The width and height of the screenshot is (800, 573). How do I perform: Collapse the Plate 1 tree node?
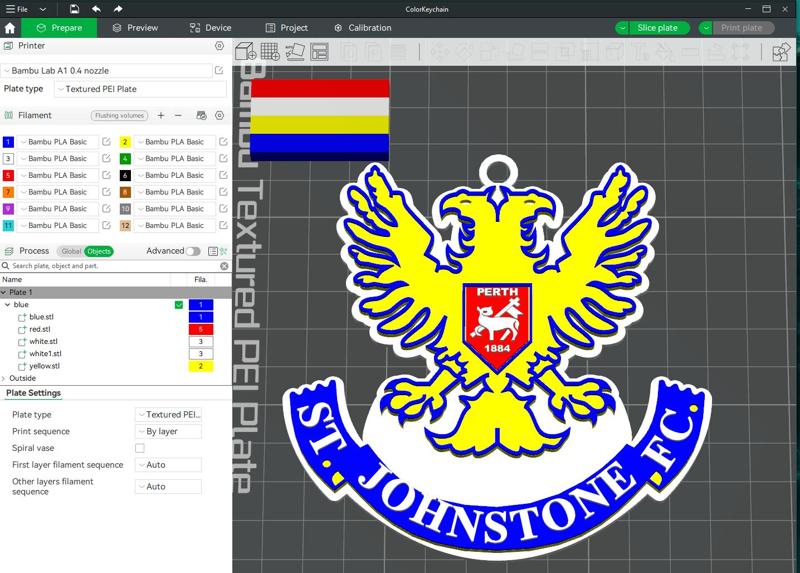(4, 292)
